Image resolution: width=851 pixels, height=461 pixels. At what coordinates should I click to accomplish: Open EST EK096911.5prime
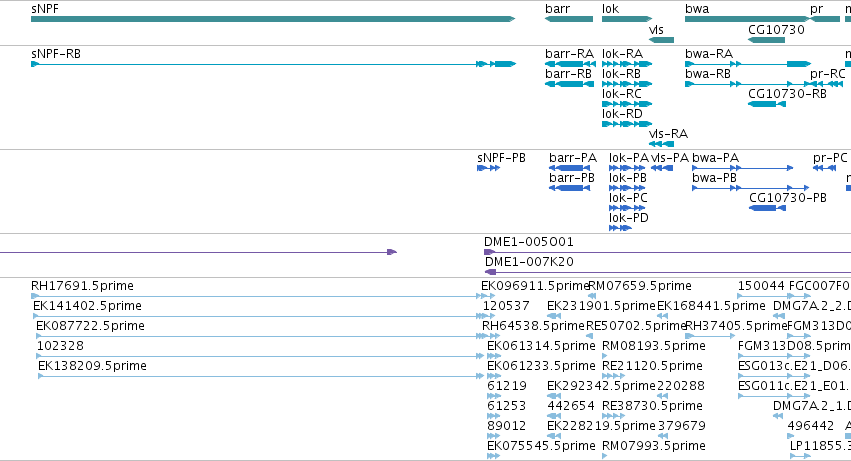(x=535, y=286)
